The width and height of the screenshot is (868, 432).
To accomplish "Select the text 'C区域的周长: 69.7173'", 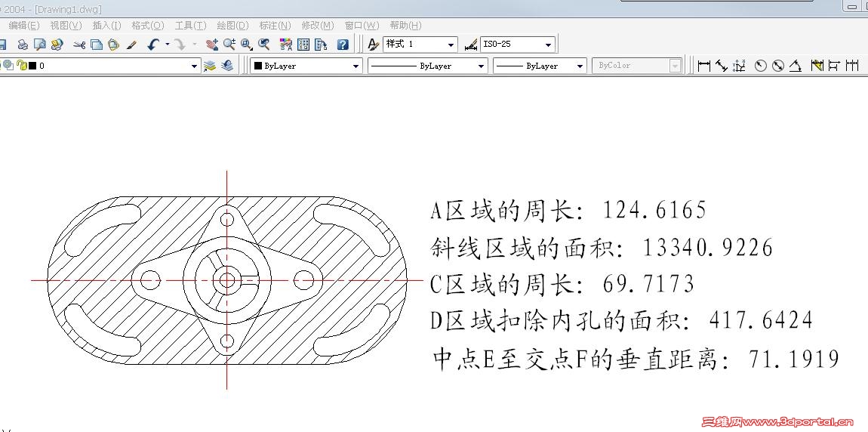I will click(x=562, y=284).
